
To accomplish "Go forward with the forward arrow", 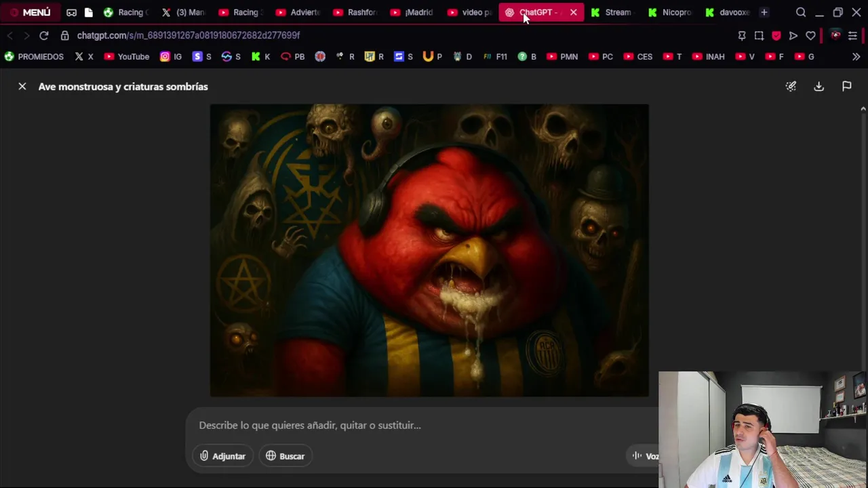I will tap(26, 35).
